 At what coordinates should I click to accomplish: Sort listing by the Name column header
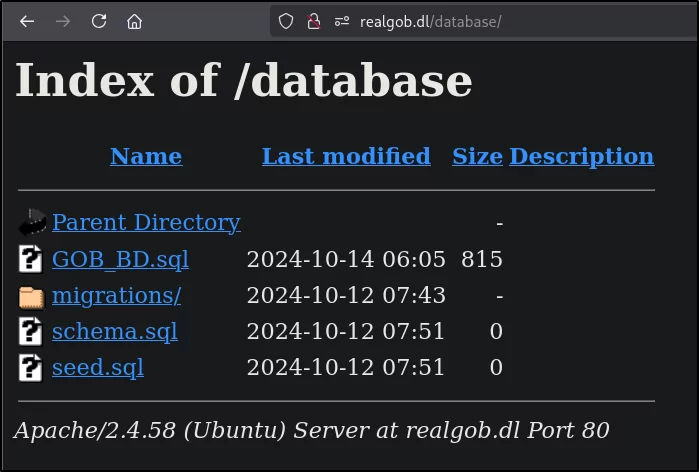pos(146,156)
